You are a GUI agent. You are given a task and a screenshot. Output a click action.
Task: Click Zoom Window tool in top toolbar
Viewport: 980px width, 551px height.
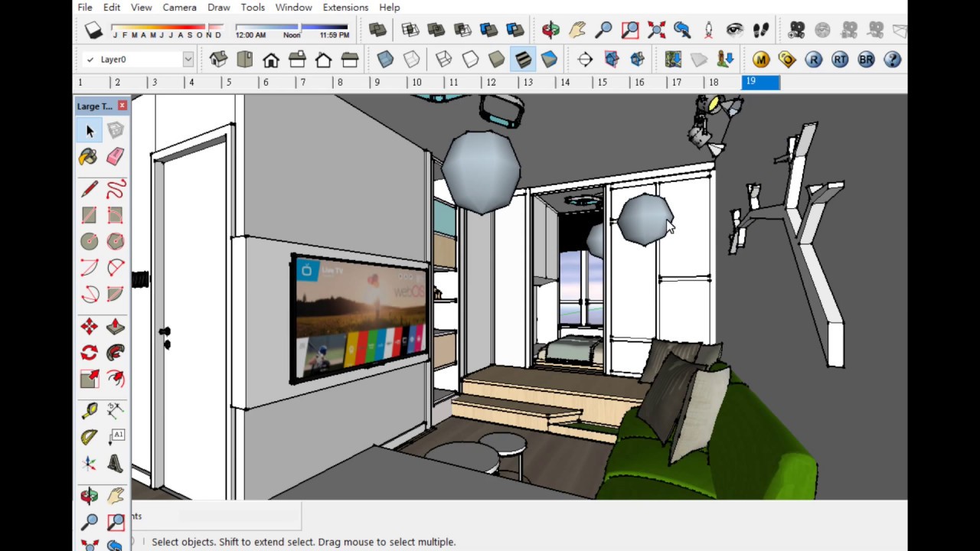[x=630, y=31]
